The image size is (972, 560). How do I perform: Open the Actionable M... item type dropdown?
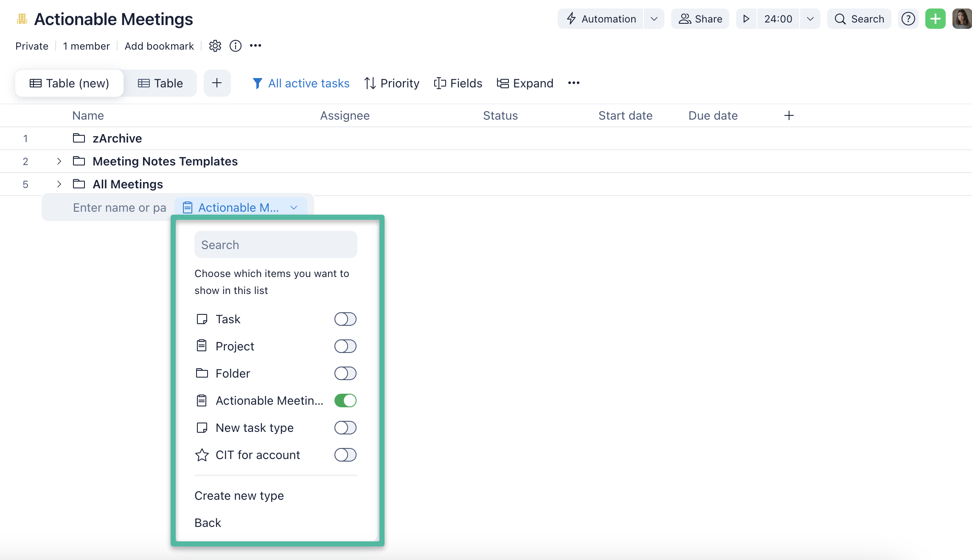tap(241, 207)
